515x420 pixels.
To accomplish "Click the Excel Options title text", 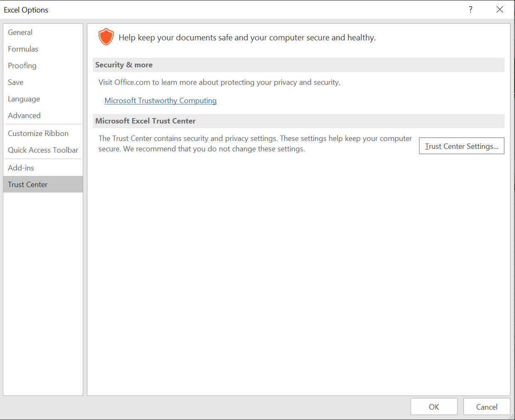I will pos(26,10).
